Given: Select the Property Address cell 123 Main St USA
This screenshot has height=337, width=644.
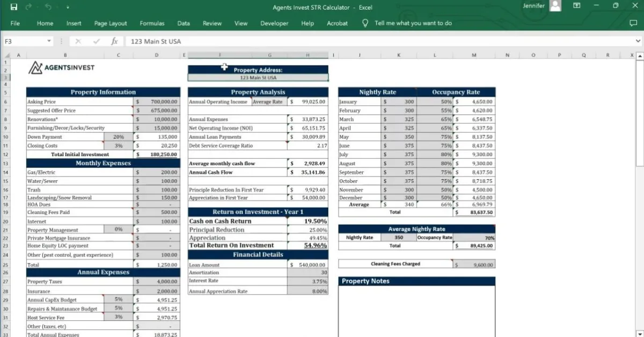Looking at the screenshot, I should pyautogui.click(x=258, y=77).
